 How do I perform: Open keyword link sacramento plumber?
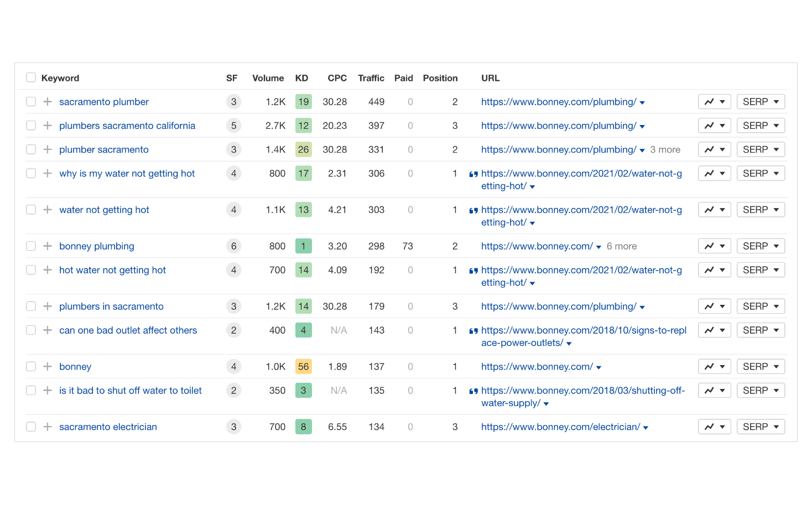104,102
